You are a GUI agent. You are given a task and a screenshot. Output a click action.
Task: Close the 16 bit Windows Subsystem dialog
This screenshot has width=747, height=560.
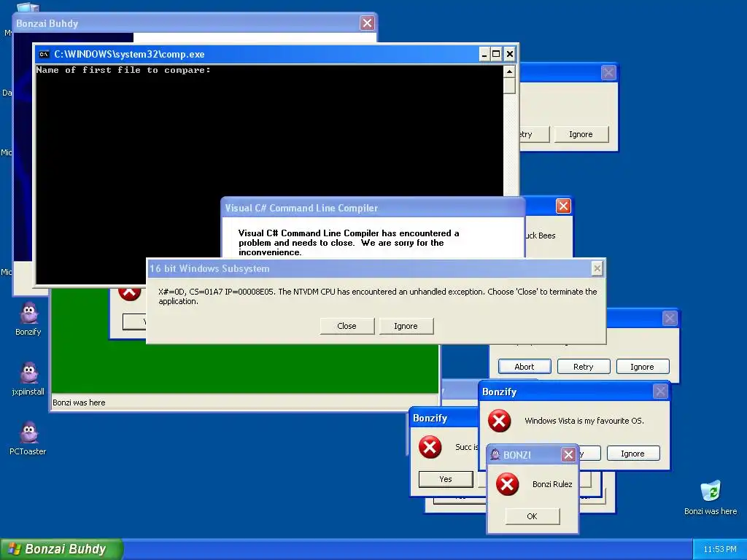tap(597, 268)
